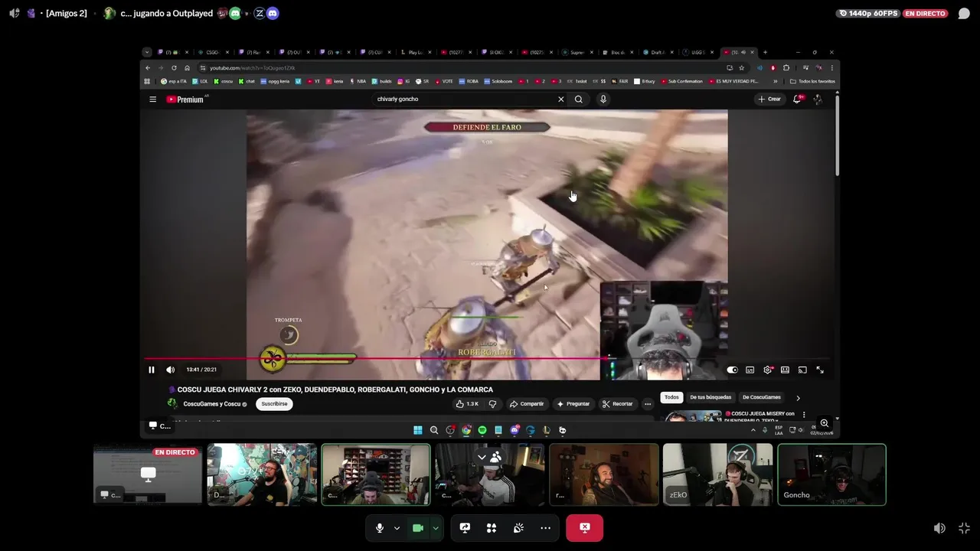Viewport: 980px width, 551px height.
Task: Open the soundboard icon
Action: click(x=518, y=528)
